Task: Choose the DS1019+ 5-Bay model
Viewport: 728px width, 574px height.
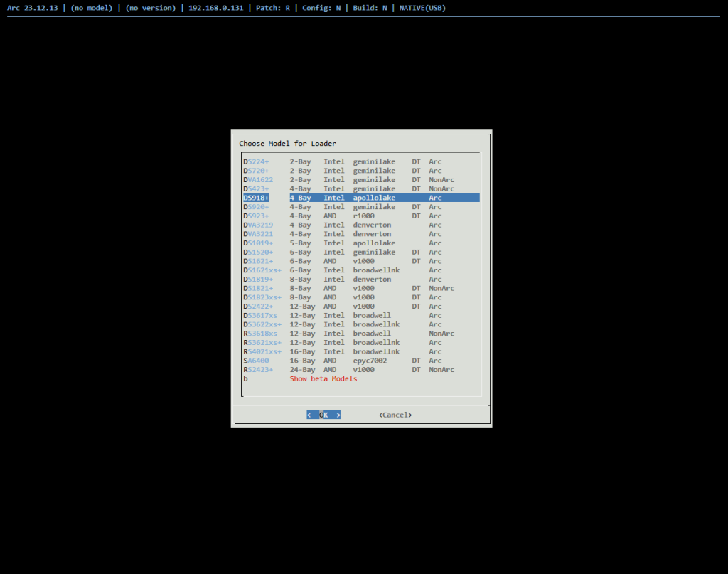Action: point(258,243)
